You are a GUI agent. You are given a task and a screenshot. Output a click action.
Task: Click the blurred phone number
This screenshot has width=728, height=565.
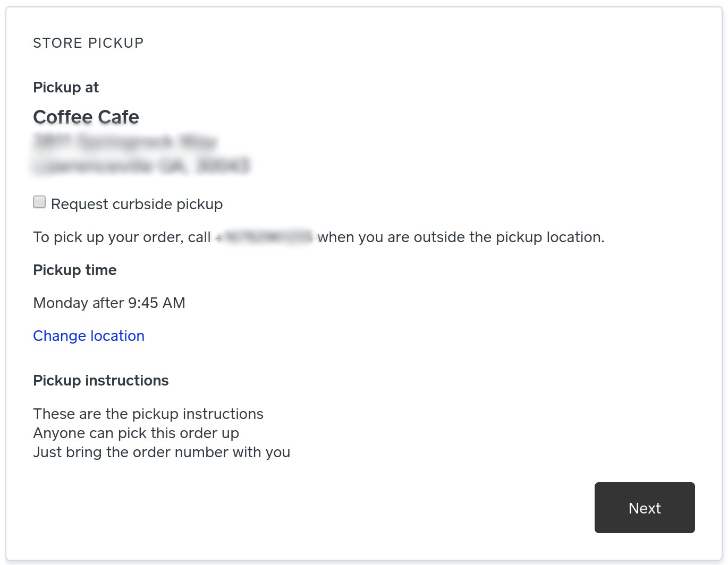tap(264, 237)
